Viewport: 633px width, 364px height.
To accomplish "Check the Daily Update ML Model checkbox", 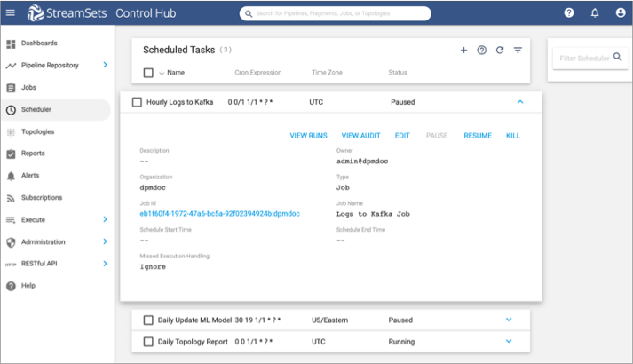I will click(x=148, y=320).
